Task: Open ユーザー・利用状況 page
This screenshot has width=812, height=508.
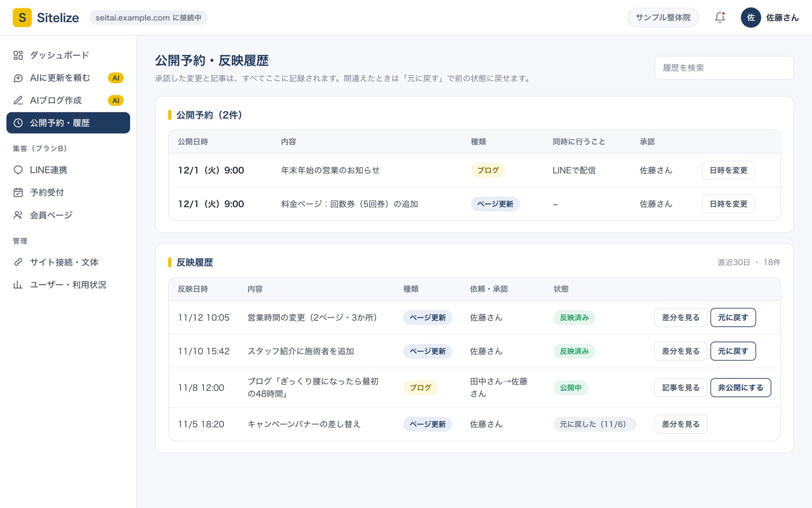Action: tap(68, 285)
